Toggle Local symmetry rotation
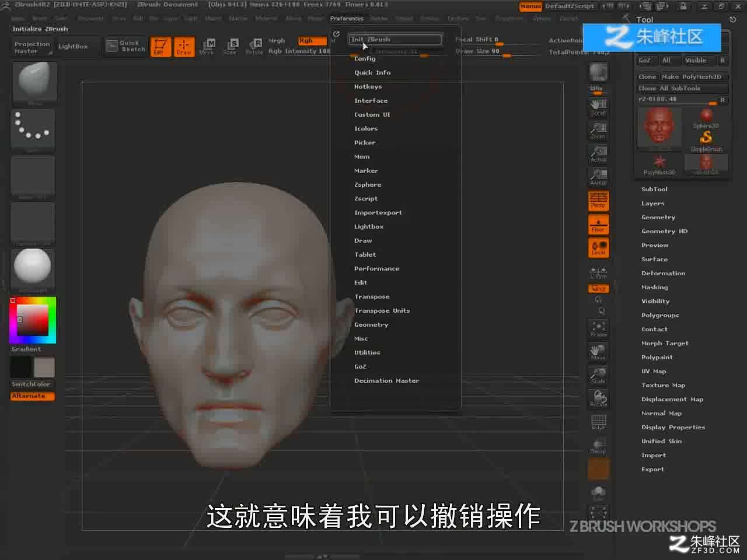 coord(598,248)
